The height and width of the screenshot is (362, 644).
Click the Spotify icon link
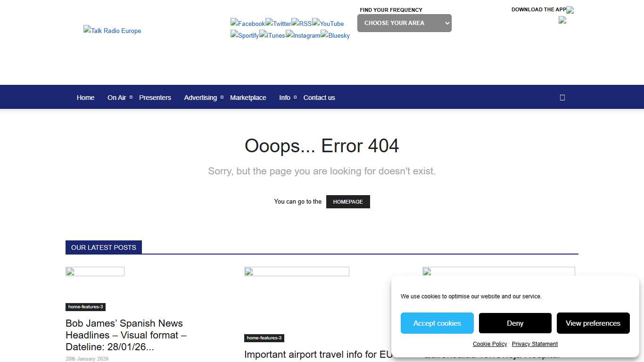coord(244,35)
